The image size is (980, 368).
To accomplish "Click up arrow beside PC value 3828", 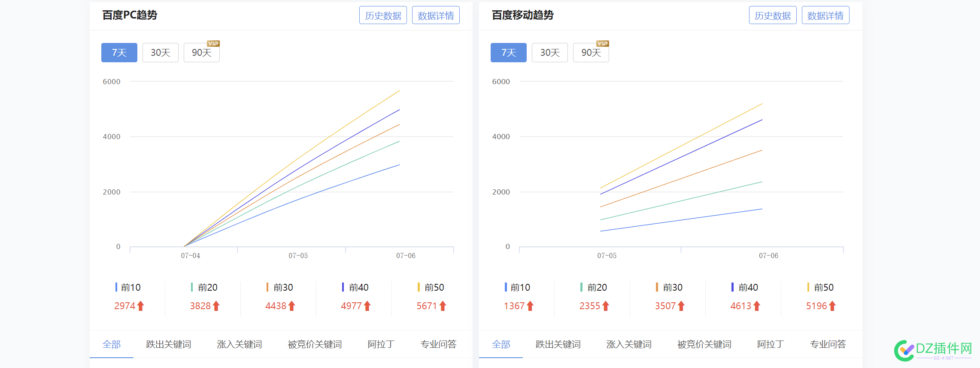I will (216, 306).
